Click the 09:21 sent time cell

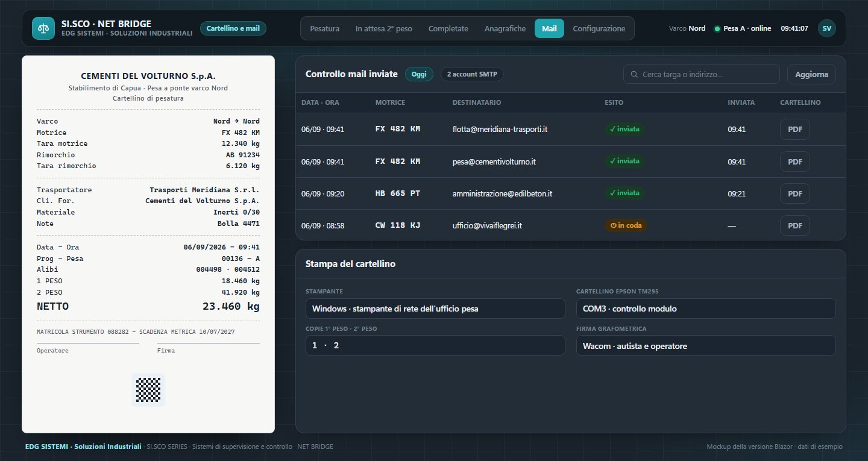(x=737, y=193)
